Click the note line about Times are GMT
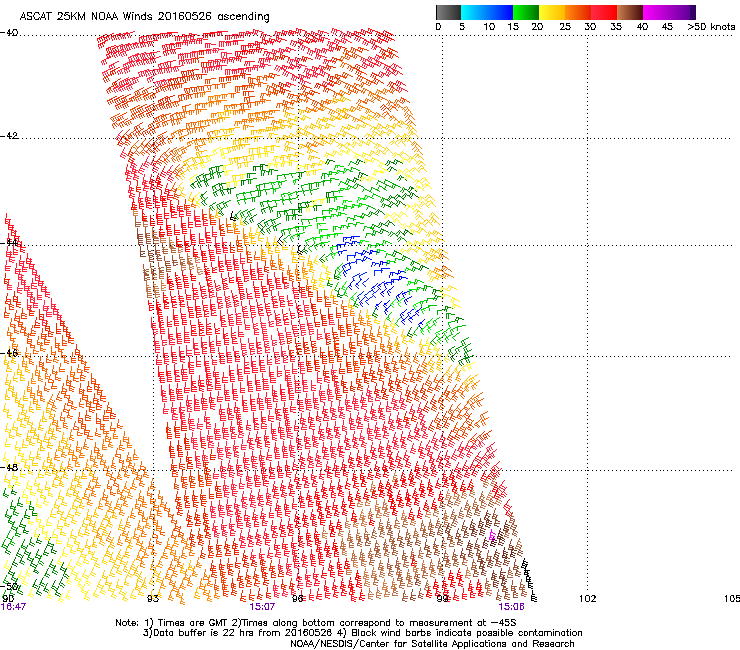Viewport: 740px width, 650px height. pos(316,623)
